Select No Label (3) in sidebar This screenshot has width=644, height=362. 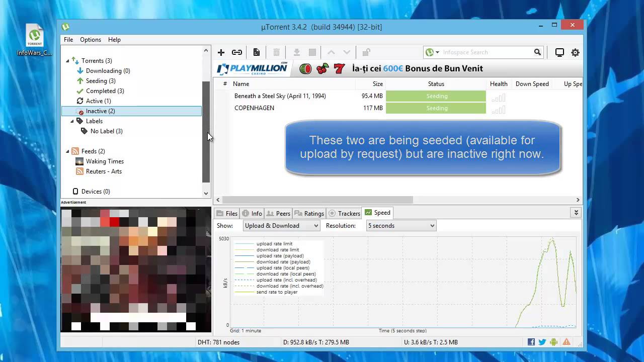point(106,131)
